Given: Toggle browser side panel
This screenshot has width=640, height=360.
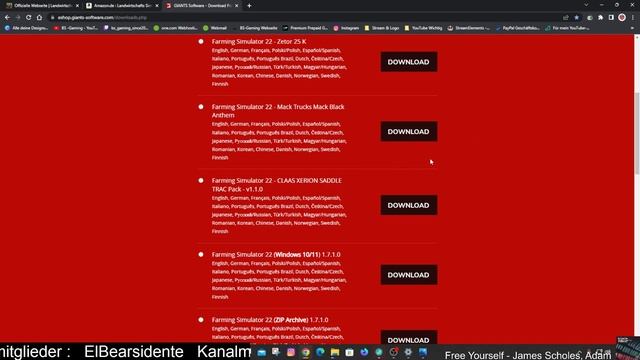Looking at the screenshot, I should click(x=611, y=18).
